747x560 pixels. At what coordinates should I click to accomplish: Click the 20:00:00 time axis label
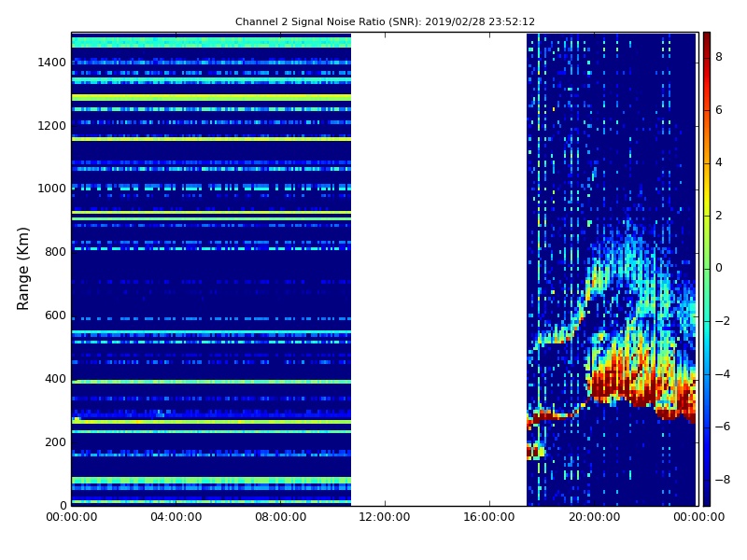(x=594, y=517)
